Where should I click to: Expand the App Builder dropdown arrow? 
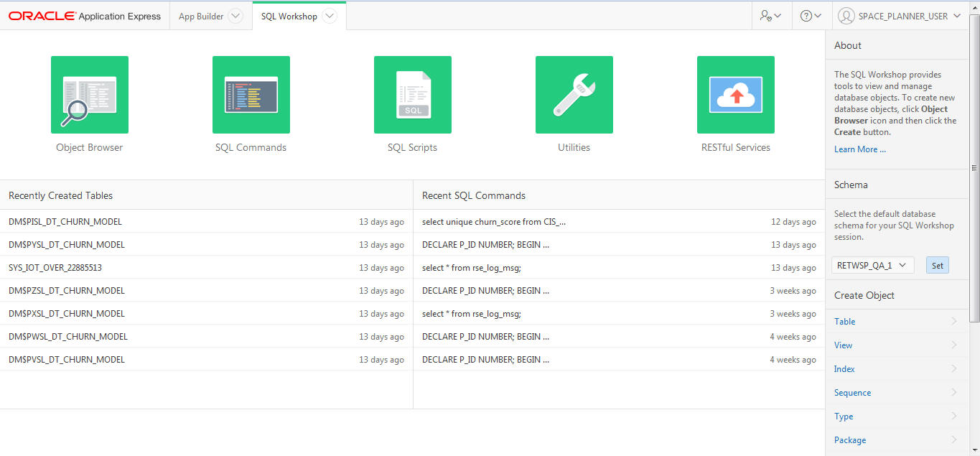tap(235, 17)
